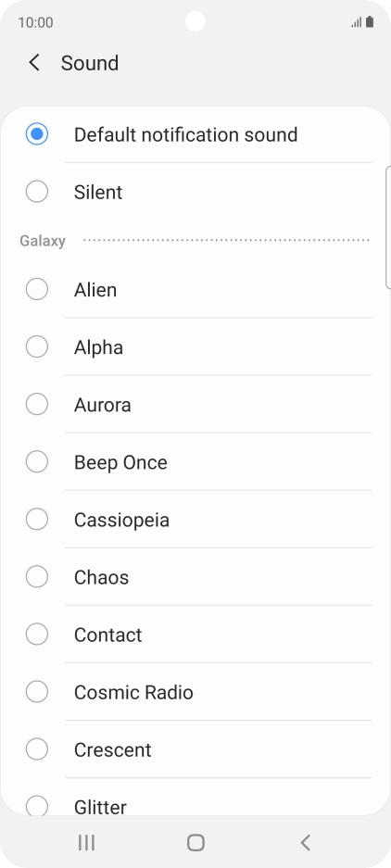Open recent apps navigation button
Screen dimensions: 391x868
point(86,843)
